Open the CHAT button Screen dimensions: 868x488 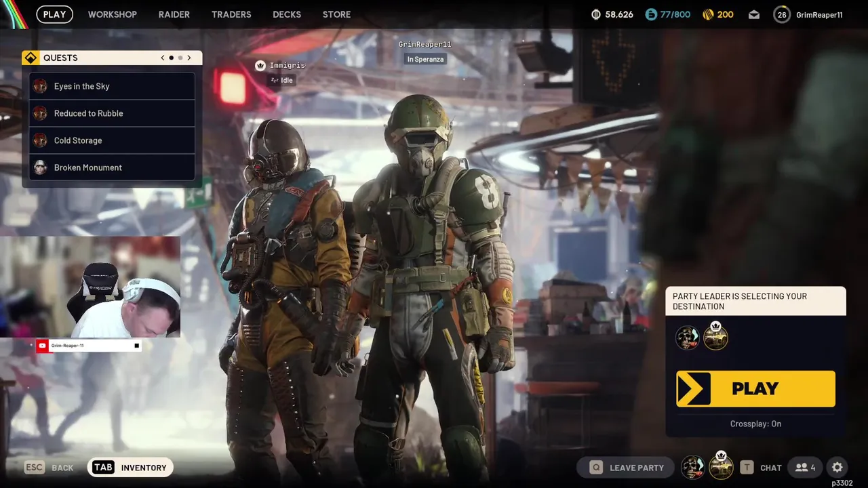761,467
